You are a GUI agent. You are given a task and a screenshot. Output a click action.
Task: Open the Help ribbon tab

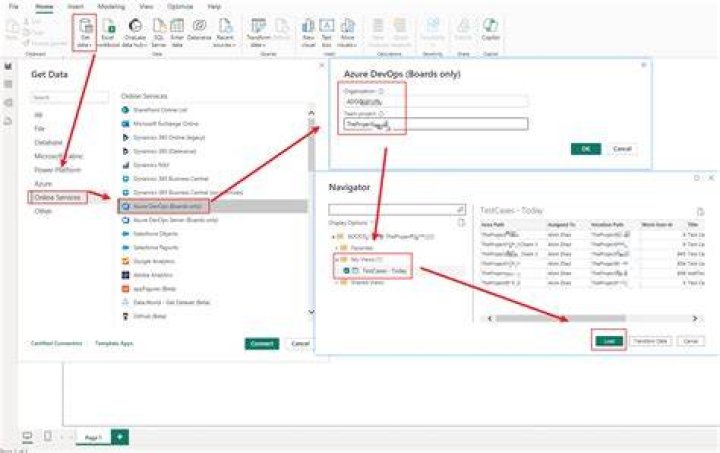[x=214, y=6]
